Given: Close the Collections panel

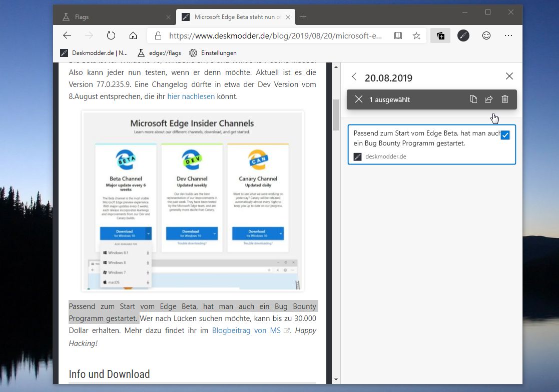Looking at the screenshot, I should pos(509,76).
